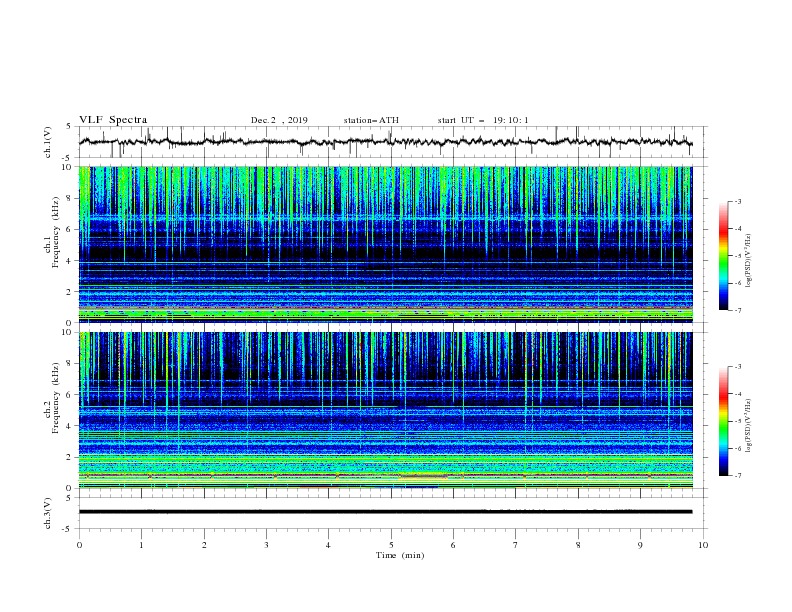Click the date 'Dec. 2, 2019'
The height and width of the screenshot is (612, 792).
(279, 120)
